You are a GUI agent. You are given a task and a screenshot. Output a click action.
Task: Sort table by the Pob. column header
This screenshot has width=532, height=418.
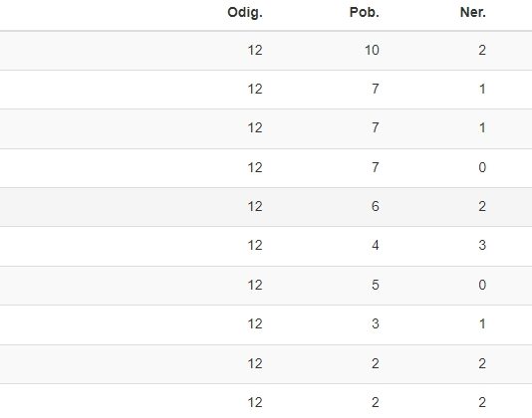tap(364, 13)
